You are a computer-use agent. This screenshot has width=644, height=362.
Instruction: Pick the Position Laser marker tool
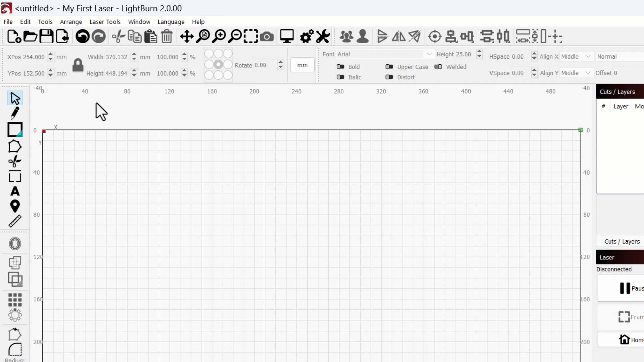click(15, 206)
